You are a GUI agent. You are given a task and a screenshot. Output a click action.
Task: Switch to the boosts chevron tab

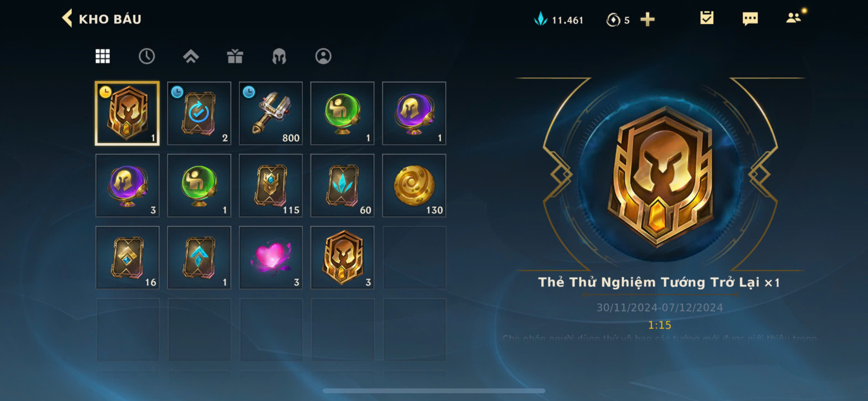click(191, 56)
